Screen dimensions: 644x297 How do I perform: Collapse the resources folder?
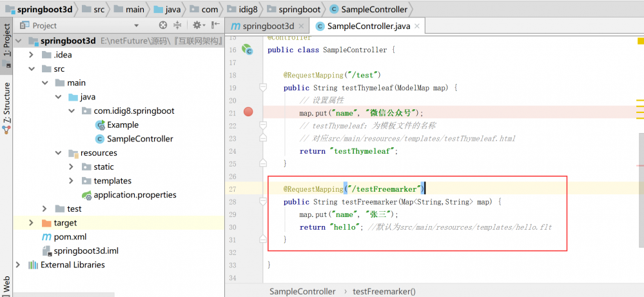point(58,153)
